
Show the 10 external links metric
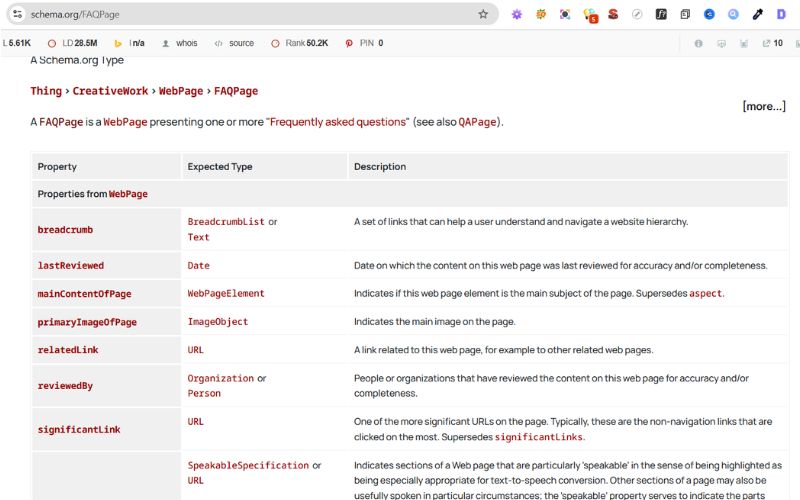(772, 43)
